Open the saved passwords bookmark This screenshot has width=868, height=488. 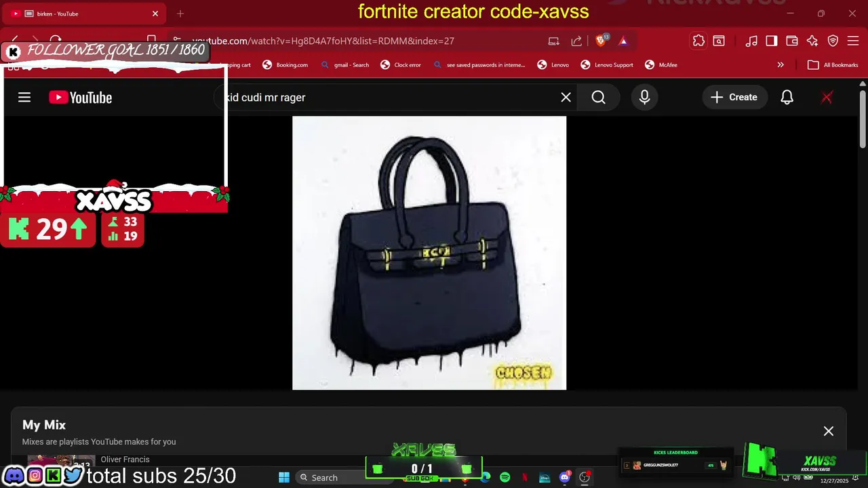coord(479,65)
